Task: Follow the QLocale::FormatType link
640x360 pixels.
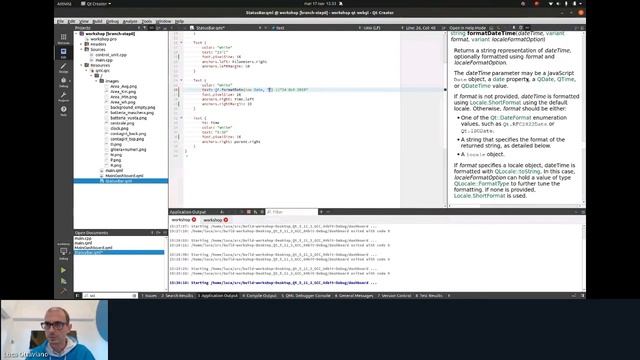Action: [x=481, y=184]
